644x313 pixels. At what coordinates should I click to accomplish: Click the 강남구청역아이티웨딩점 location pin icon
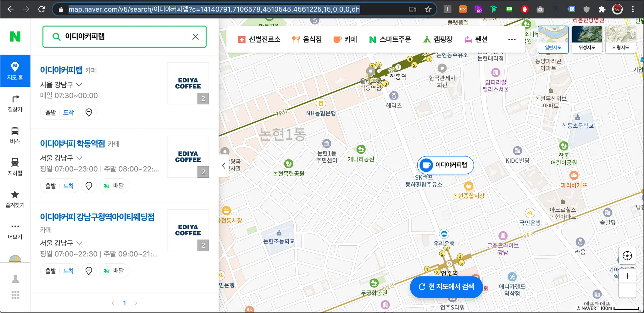(x=89, y=271)
